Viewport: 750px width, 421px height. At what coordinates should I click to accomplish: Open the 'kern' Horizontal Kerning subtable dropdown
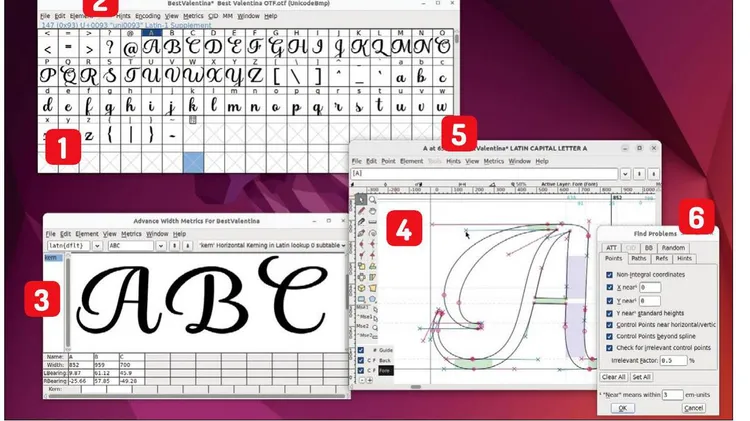click(272, 245)
